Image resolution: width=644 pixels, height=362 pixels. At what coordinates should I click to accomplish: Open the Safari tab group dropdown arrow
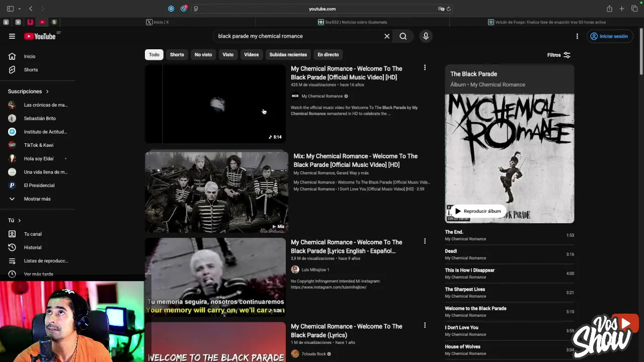[x=20, y=9]
